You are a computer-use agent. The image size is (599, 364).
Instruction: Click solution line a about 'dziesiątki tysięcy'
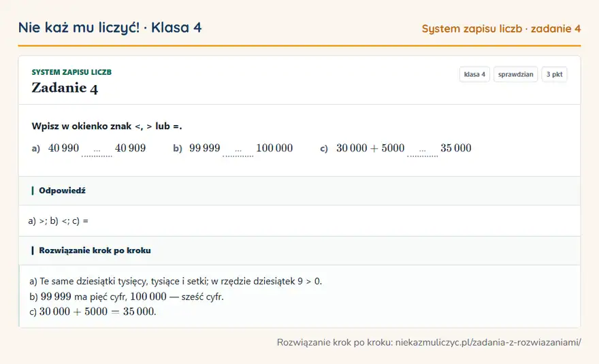coord(176,282)
